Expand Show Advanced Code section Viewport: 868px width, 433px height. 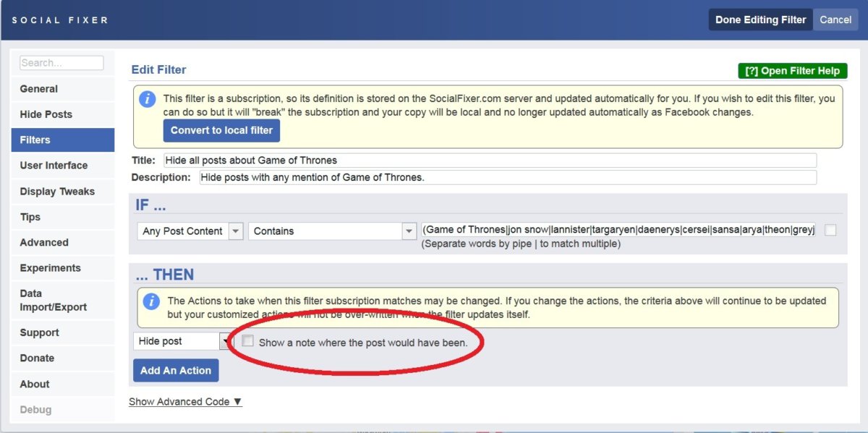click(185, 402)
